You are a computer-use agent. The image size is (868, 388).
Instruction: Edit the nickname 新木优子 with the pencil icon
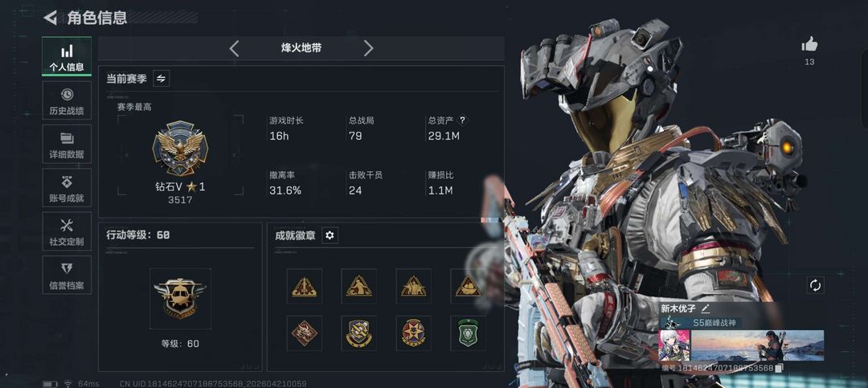tap(706, 308)
